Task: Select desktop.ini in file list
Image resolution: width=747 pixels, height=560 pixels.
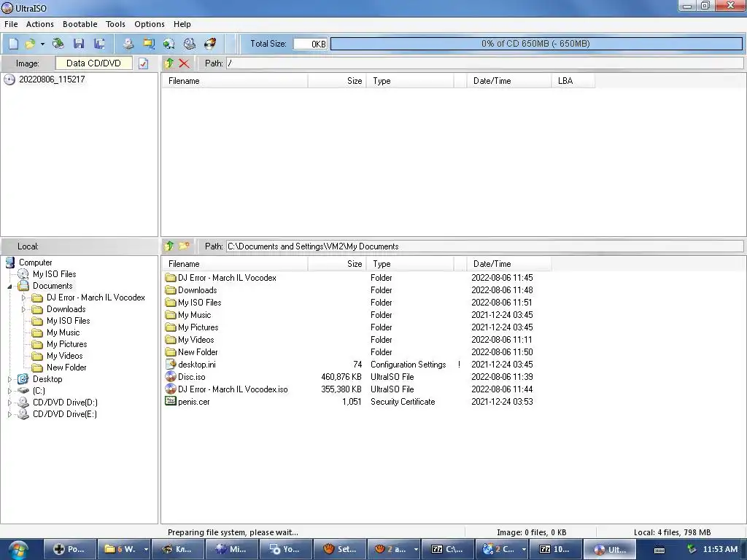Action: tap(197, 365)
